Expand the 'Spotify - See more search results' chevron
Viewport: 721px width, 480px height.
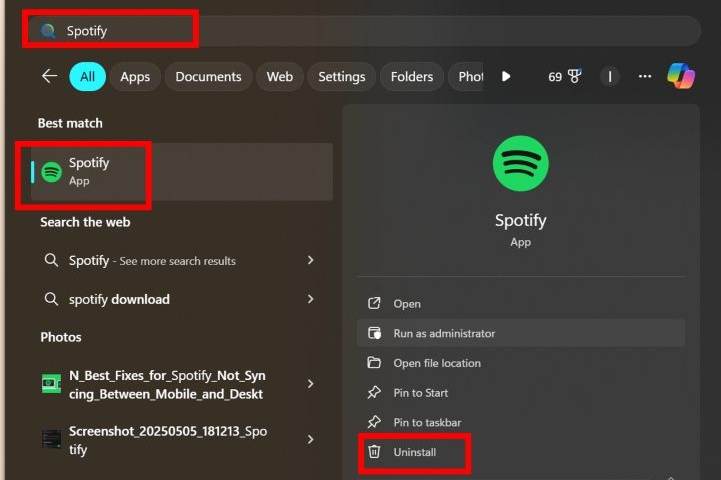tap(310, 260)
